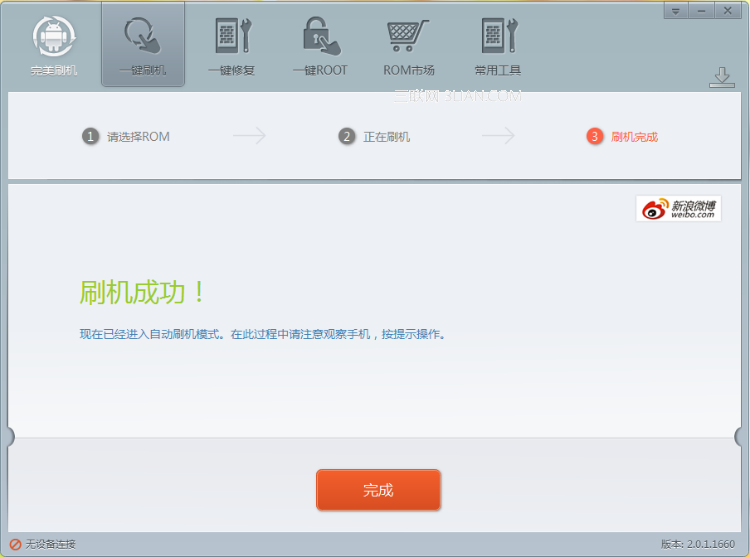Open the 新浪微博 weibo.com share button
This screenshot has height=557, width=750.
pyautogui.click(x=679, y=208)
